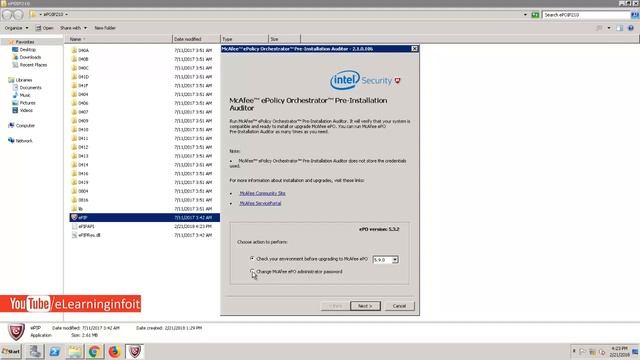Viewport: 640px width, 360px height.
Task: Select the 0407 folder icon
Action: tap(74, 111)
